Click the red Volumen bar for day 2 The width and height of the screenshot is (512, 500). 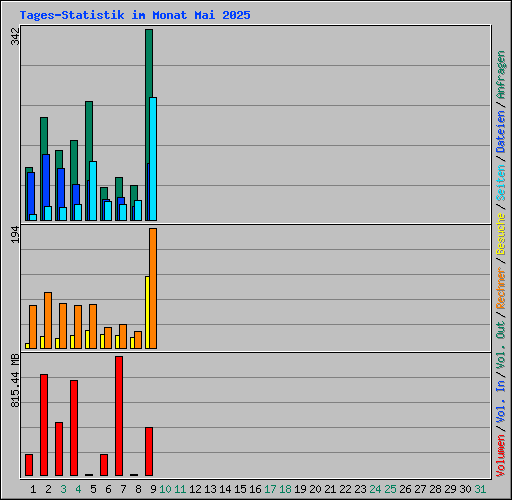44,425
